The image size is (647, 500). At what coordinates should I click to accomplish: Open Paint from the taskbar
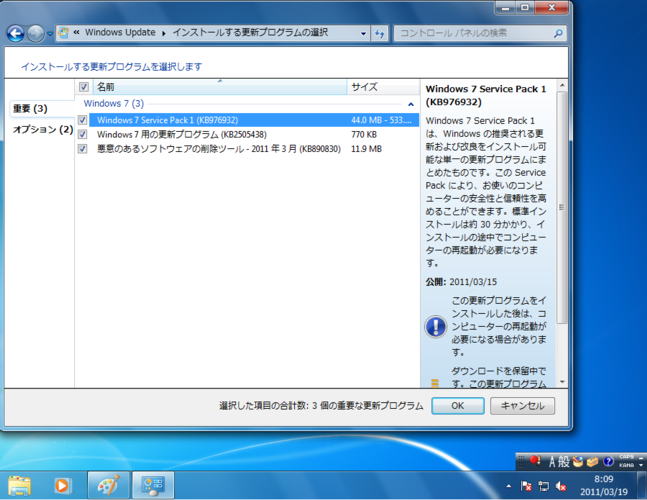(x=109, y=485)
